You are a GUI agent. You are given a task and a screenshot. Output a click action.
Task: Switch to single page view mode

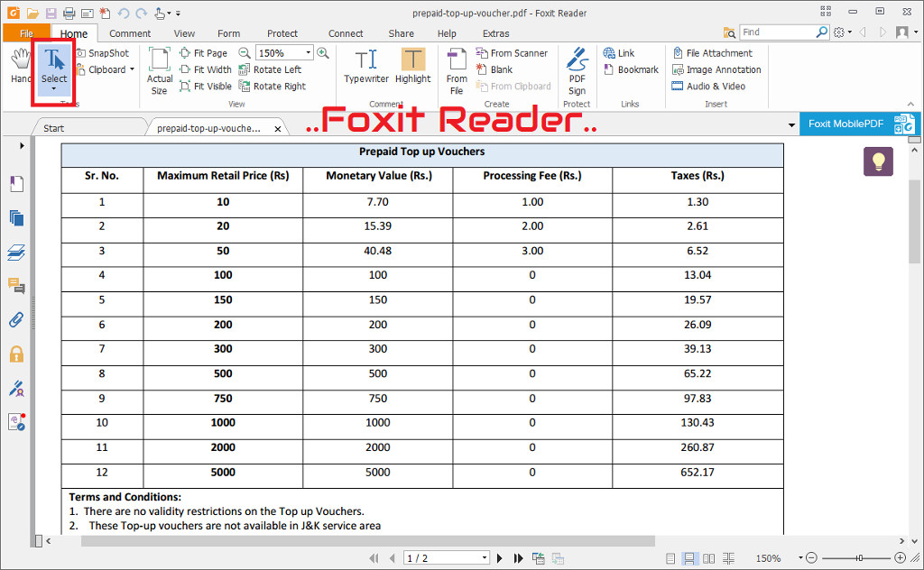point(670,558)
